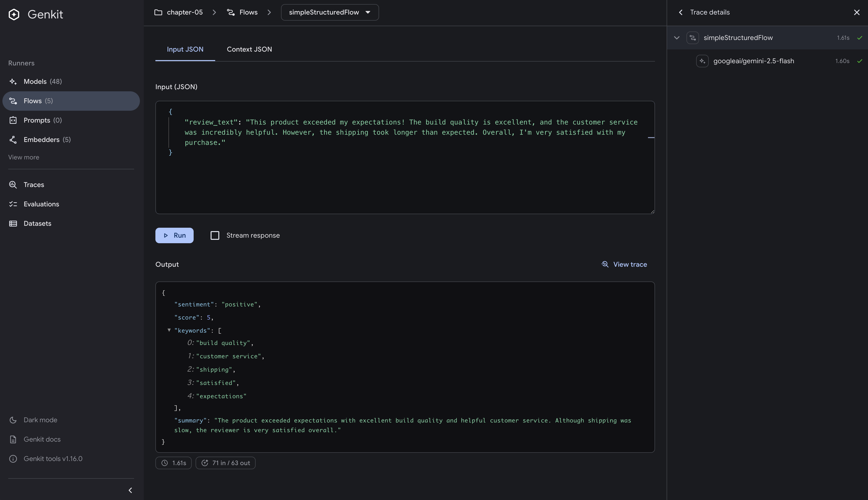Image resolution: width=868 pixels, height=500 pixels.
Task: Click the Traces magnifier icon in sidebar
Action: click(13, 185)
